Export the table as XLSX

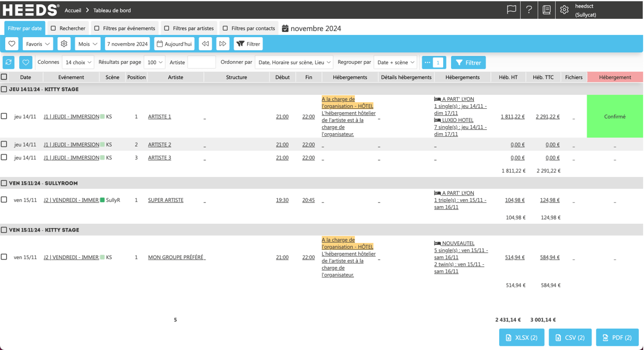[x=521, y=337]
